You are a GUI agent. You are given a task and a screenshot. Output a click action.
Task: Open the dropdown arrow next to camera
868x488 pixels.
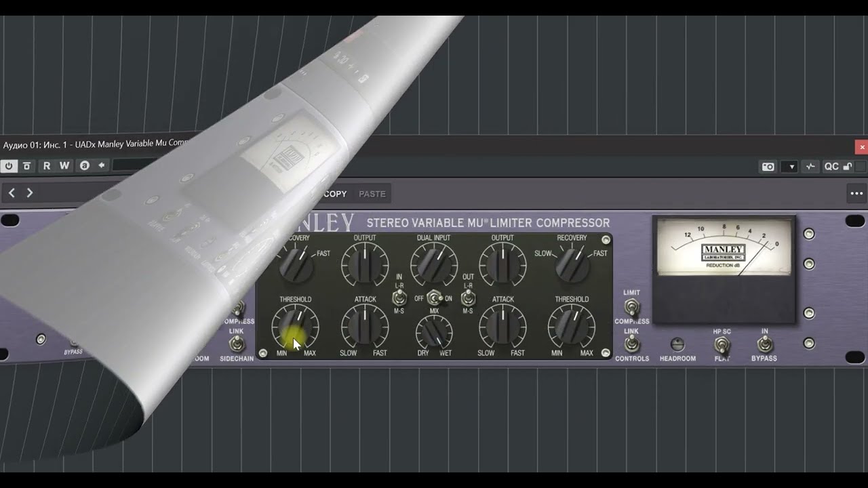789,167
